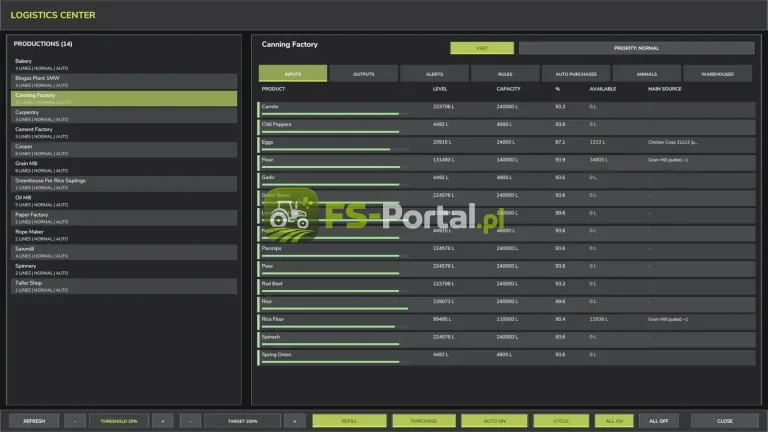Enable everything with ALL ON
768x432 pixels.
[x=614, y=421]
